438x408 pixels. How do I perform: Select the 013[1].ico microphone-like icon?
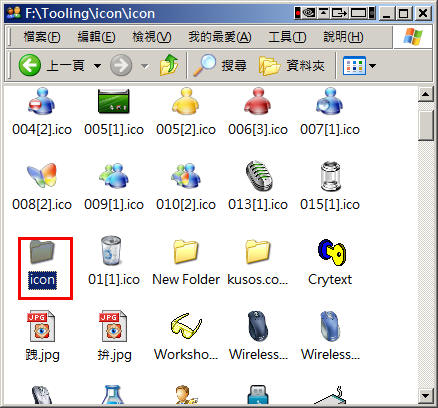(258, 176)
